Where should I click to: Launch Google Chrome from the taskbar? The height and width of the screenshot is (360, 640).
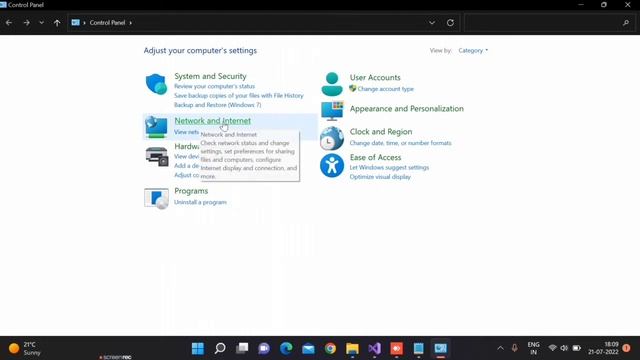point(330,349)
